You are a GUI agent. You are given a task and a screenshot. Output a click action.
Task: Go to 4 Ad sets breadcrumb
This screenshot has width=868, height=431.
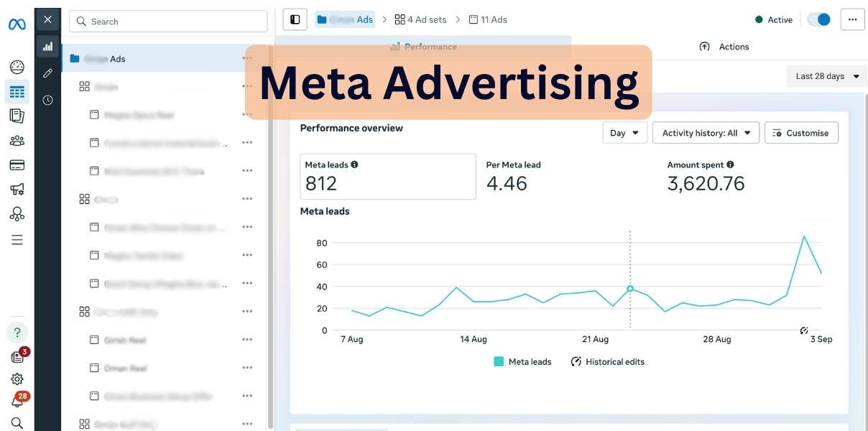coord(420,19)
